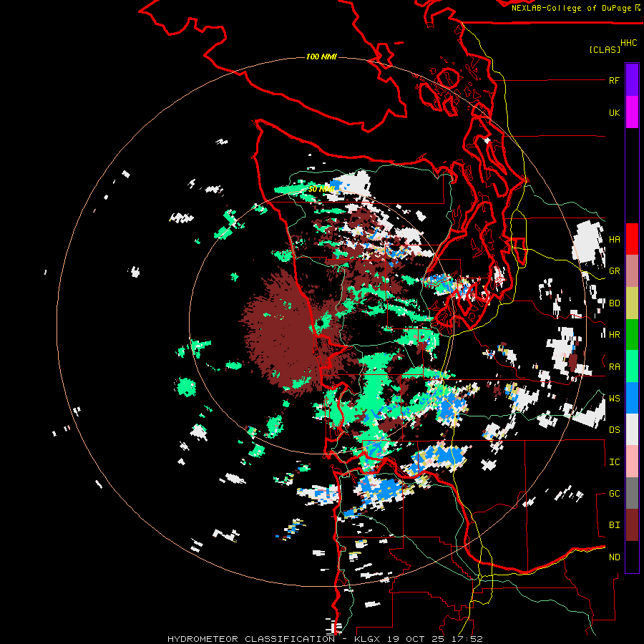Image resolution: width=644 pixels, height=644 pixels.
Task: Click the NEXLAB-College of DuPage credit text
Action: [575, 8]
